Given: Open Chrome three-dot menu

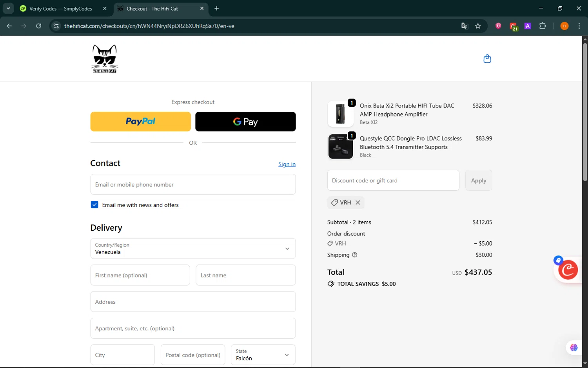Looking at the screenshot, I should coord(579,26).
